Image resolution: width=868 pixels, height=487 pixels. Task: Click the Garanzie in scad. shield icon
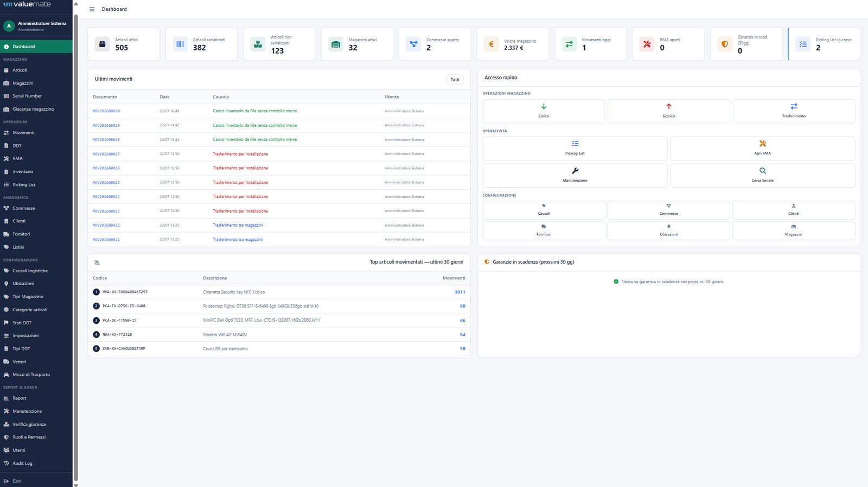pos(725,44)
